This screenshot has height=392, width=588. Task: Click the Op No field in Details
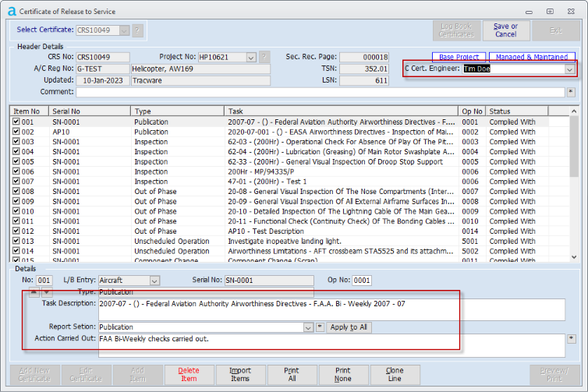(362, 281)
